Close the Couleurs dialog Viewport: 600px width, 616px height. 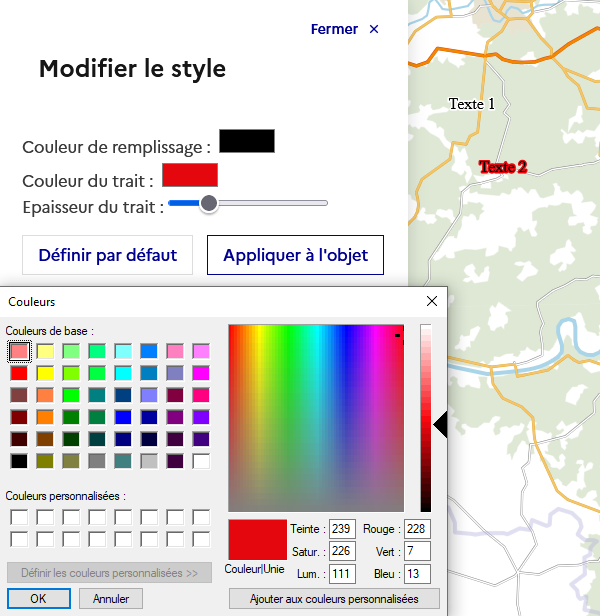tap(432, 301)
